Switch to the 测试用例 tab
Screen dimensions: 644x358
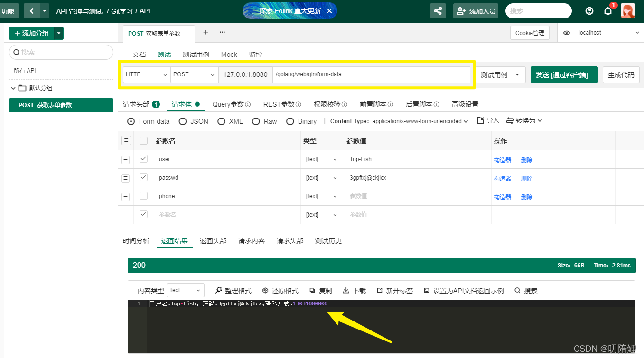click(x=196, y=55)
